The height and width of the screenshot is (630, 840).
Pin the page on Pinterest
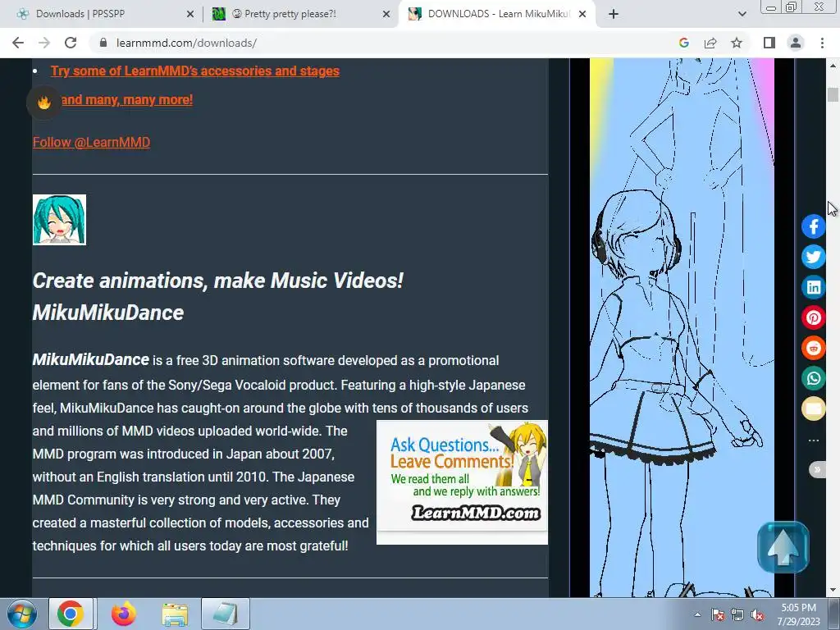[813, 317]
